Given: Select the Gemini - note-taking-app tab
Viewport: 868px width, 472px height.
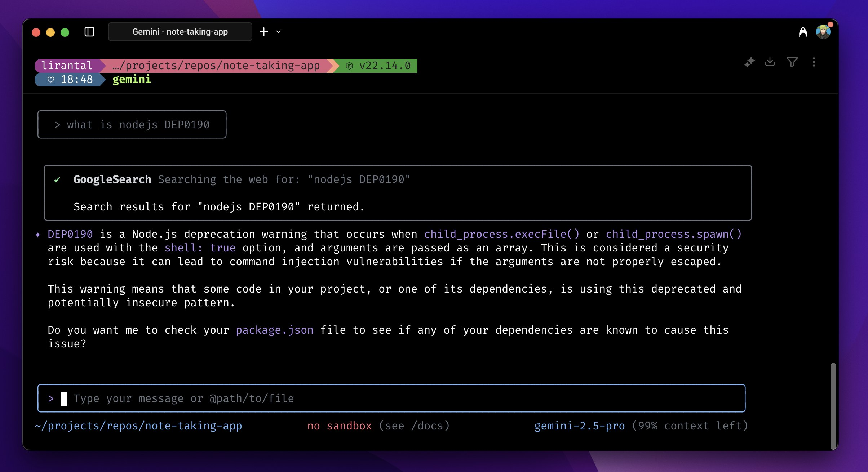Looking at the screenshot, I should click(180, 32).
